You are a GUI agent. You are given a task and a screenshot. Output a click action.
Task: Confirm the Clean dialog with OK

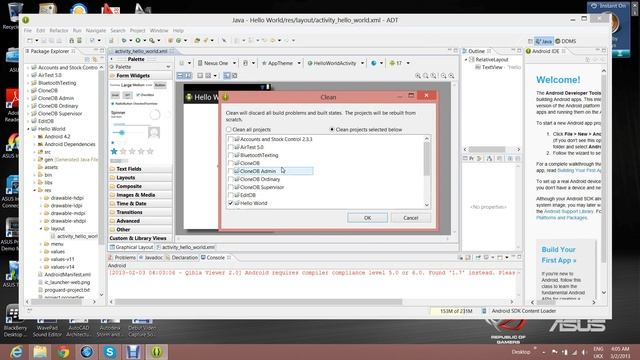367,218
